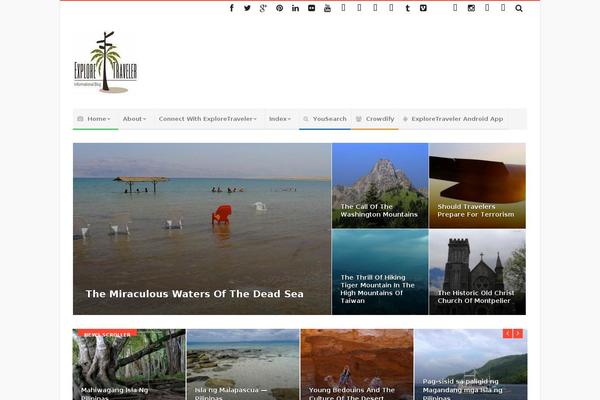Open ExploreTraveler Android App menu item
Image resolution: width=600 pixels, height=400 pixels.
[x=453, y=119]
